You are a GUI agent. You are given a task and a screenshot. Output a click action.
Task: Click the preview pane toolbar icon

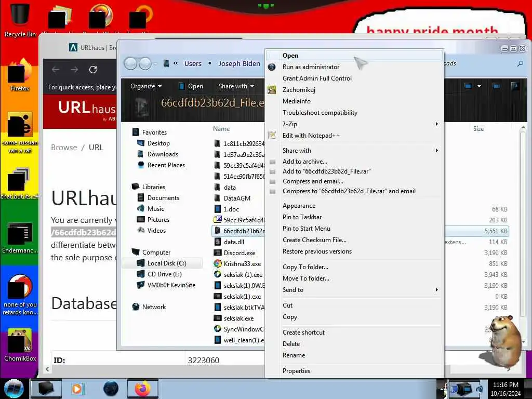496,86
